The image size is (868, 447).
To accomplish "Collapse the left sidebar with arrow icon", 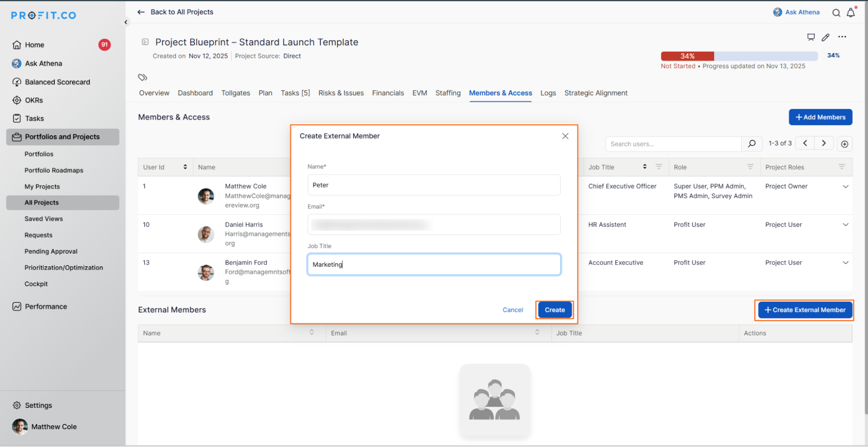I will (x=126, y=22).
